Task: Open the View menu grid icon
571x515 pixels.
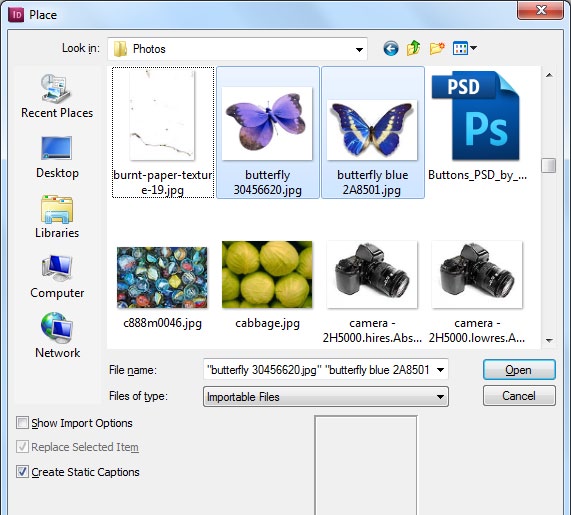Action: [460, 48]
